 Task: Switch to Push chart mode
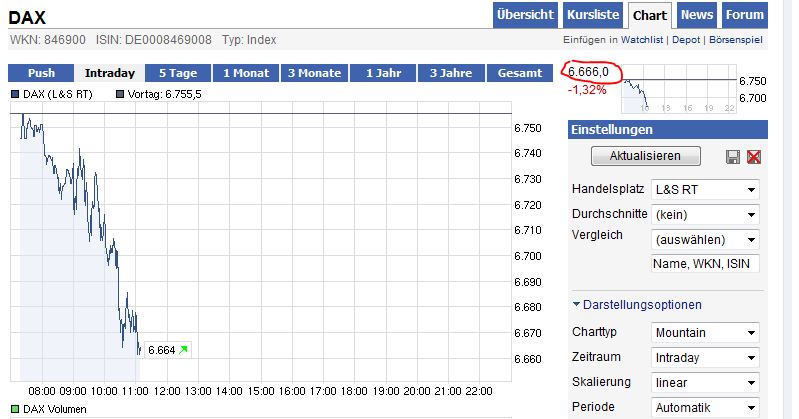point(41,73)
